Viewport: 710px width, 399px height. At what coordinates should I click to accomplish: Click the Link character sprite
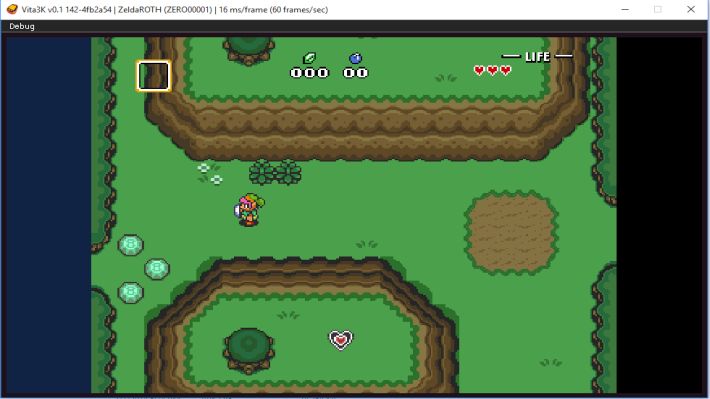[x=249, y=210]
